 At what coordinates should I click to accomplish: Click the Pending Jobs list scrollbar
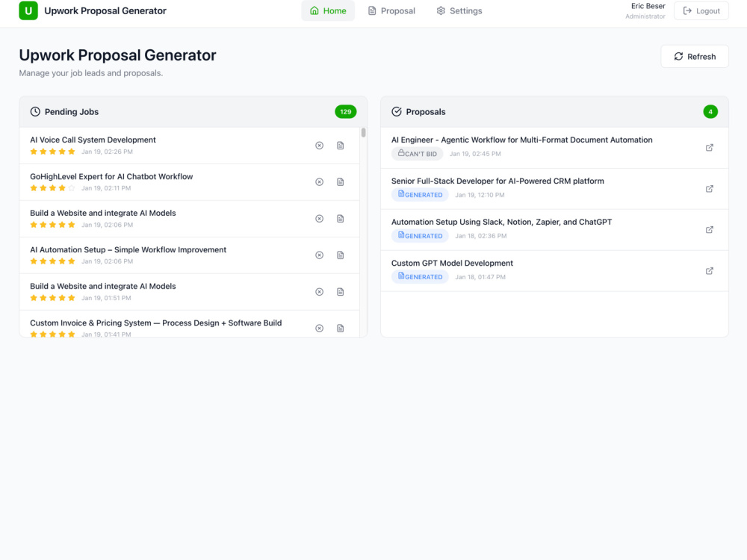pos(364,132)
